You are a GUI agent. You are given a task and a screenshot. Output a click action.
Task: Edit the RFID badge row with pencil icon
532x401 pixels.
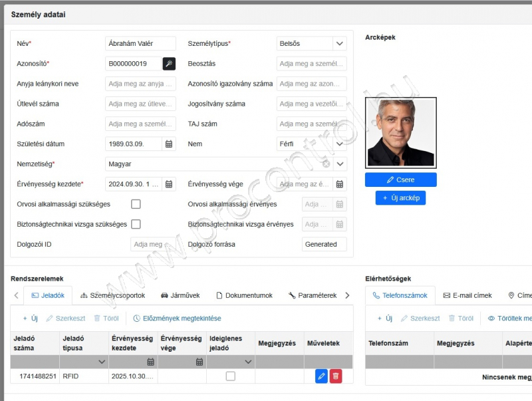[x=321, y=376]
